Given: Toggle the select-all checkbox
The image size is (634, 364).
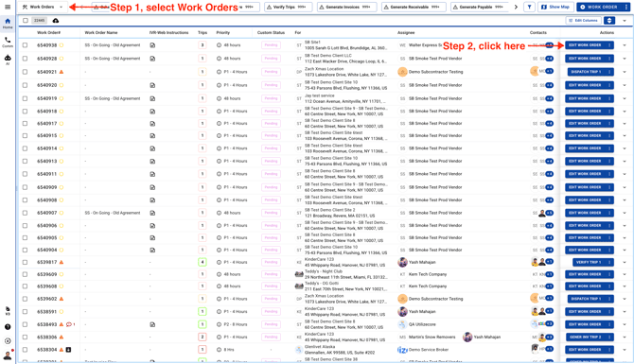Looking at the screenshot, I should tap(26, 20).
